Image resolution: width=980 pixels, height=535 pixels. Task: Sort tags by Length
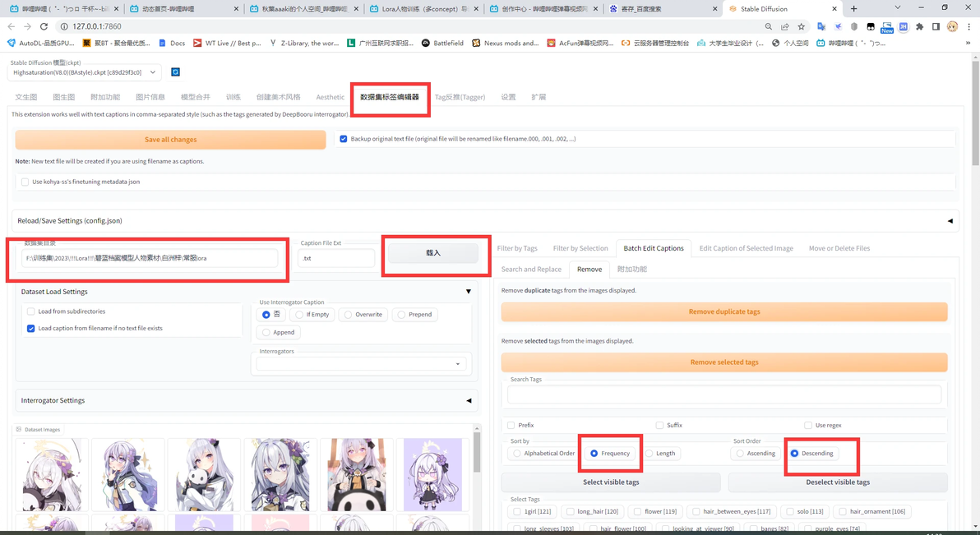(661, 453)
